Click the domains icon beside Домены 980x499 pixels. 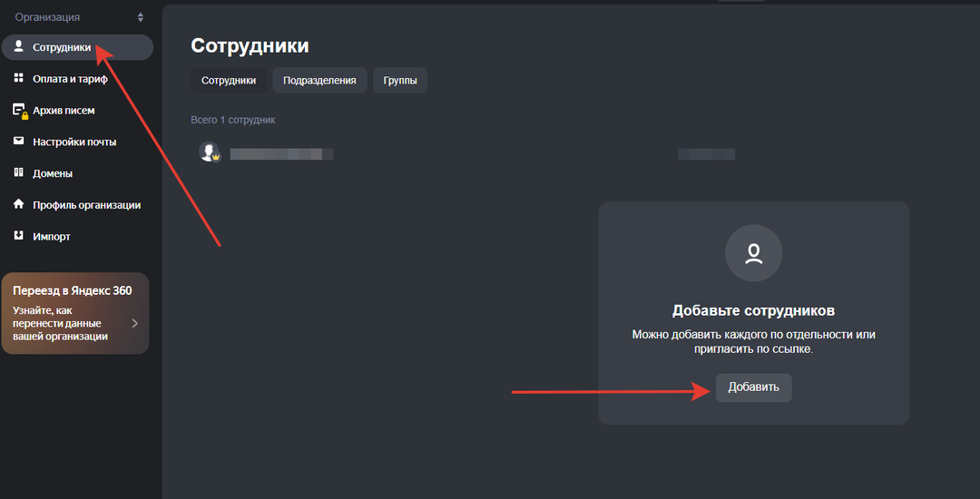[x=19, y=172]
